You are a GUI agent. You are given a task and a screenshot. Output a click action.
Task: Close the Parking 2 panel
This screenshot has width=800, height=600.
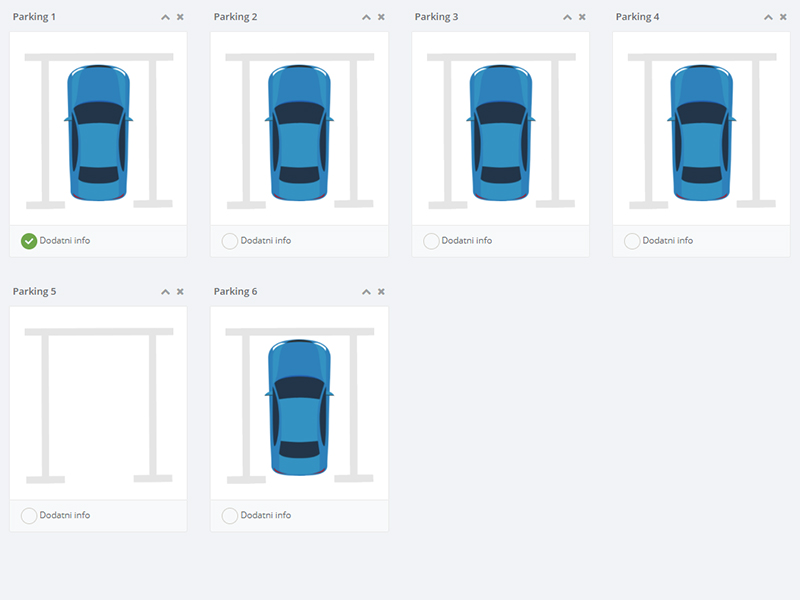[x=381, y=17]
